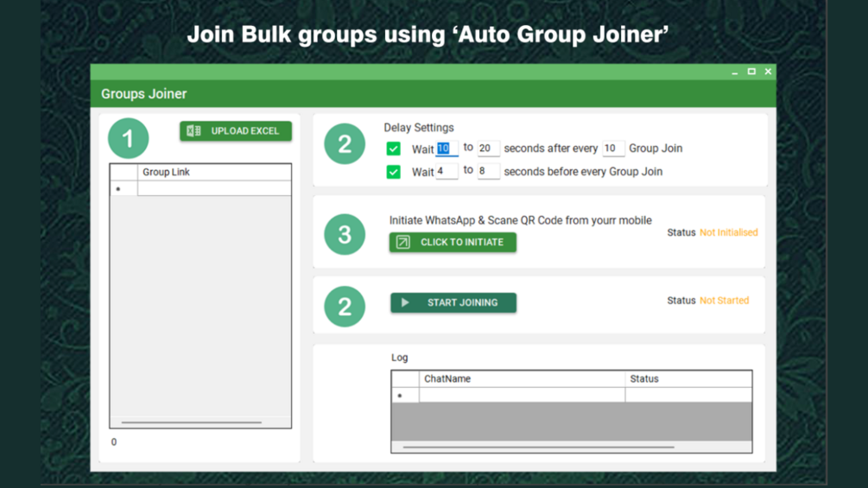Image resolution: width=868 pixels, height=488 pixels.
Task: Click the Not Started status text
Action: pos(724,301)
